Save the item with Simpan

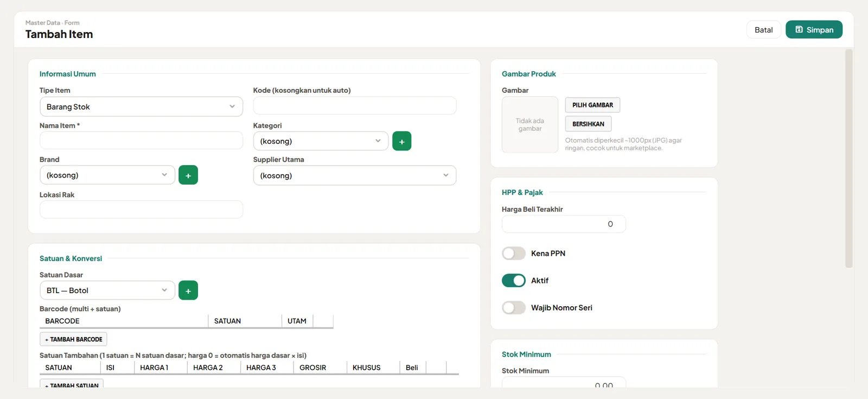(x=814, y=30)
